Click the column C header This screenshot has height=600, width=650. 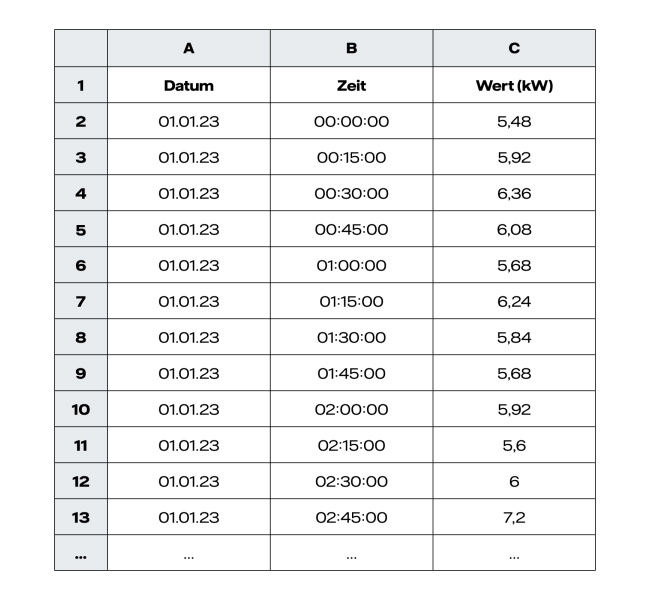point(514,48)
